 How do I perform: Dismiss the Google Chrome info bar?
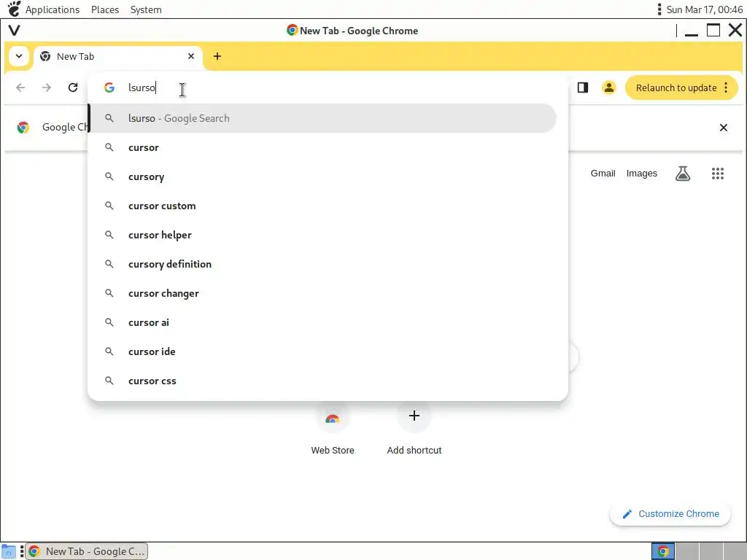coord(723,128)
